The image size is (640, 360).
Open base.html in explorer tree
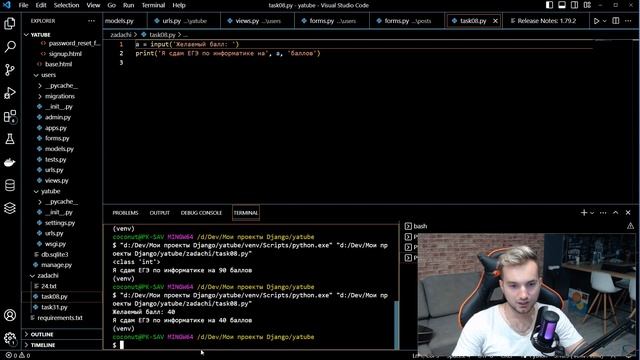58,64
